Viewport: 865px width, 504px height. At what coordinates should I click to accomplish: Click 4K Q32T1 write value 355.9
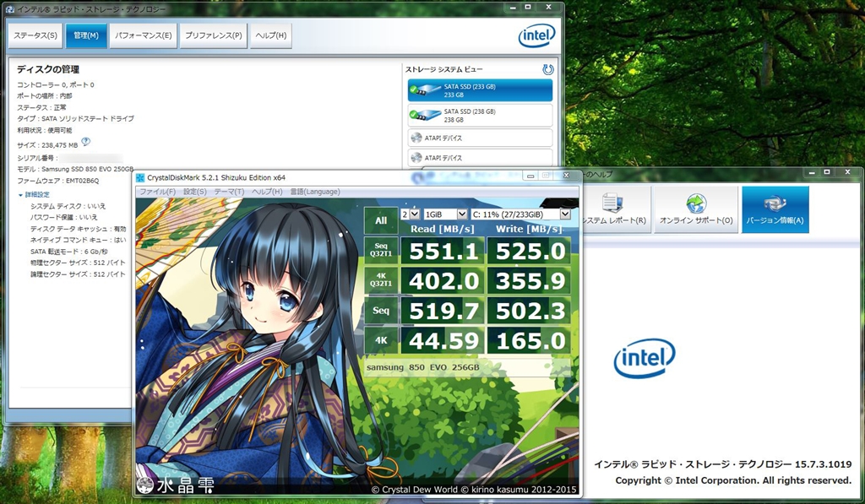point(529,280)
